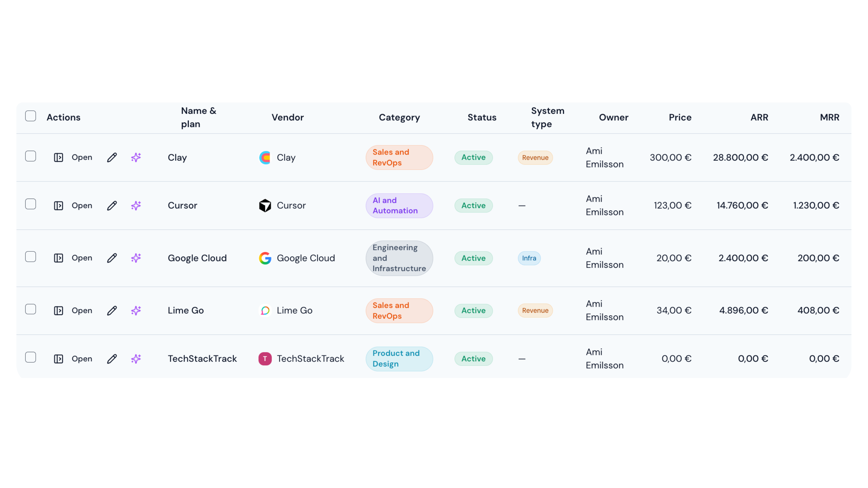Click the empty system type cell for Cursor
The image size is (868, 488).
(522, 205)
